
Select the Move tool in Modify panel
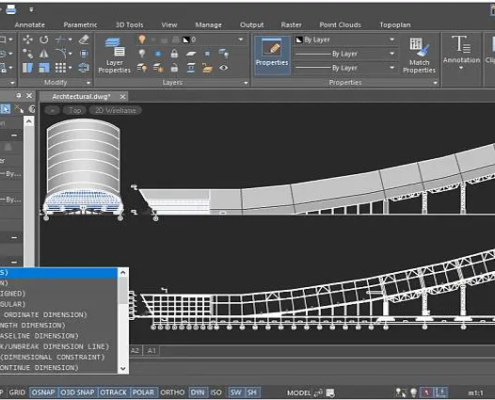click(28, 40)
